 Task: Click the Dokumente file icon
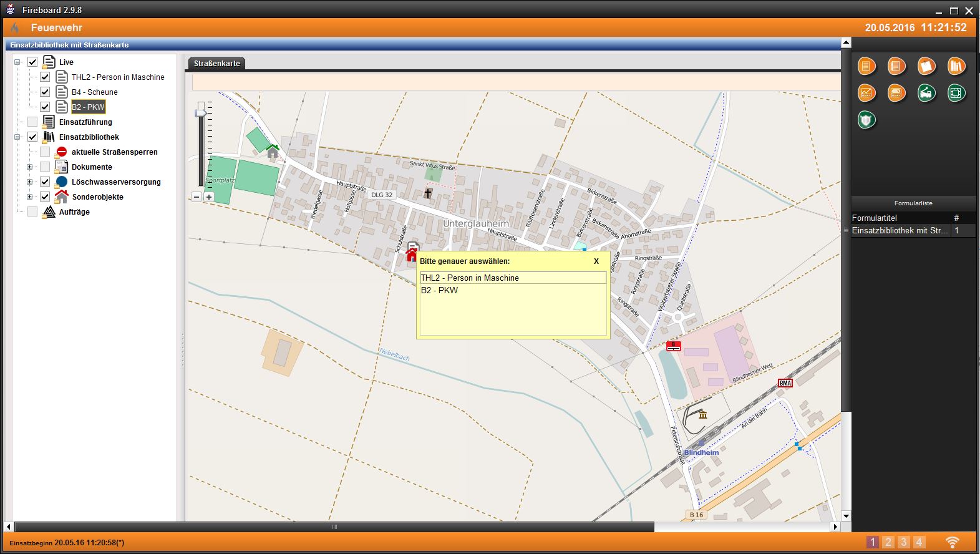point(61,167)
